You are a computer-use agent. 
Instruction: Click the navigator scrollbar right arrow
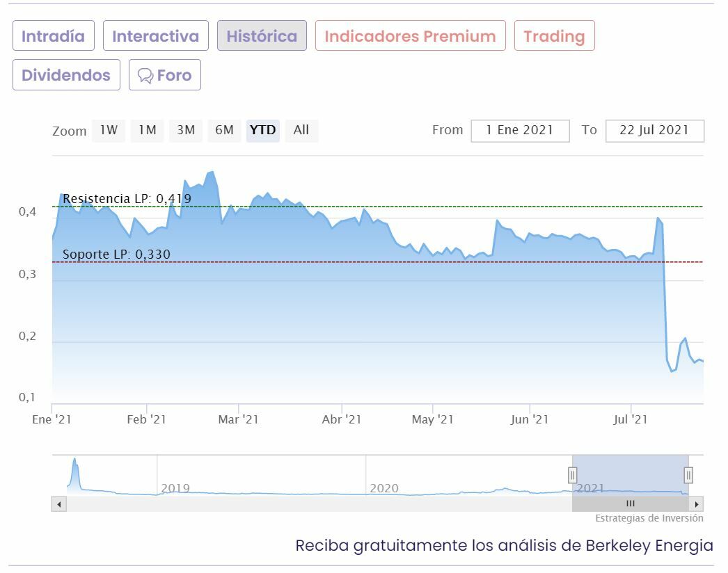point(697,504)
